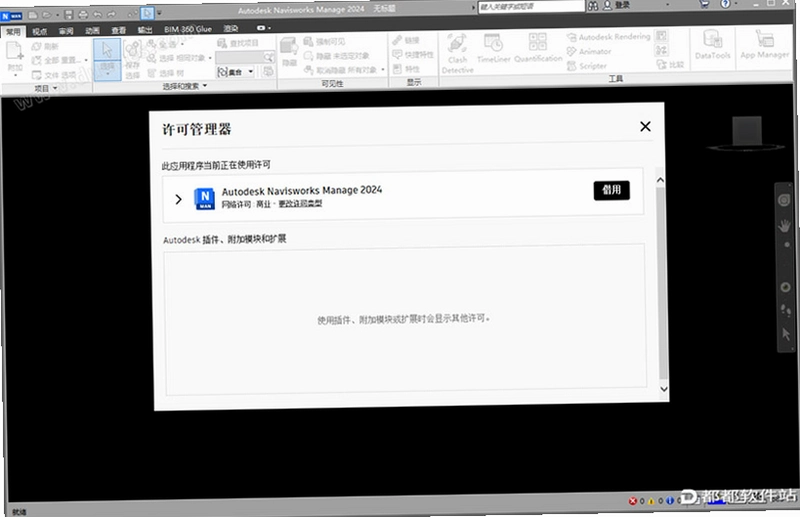Click the Save icon in quick access toolbar

click(69, 14)
